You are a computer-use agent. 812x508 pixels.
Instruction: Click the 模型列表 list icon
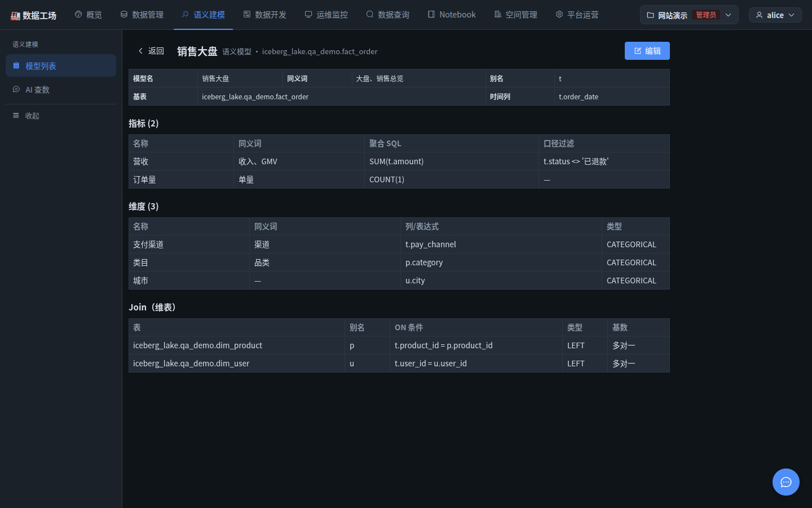[16, 65]
